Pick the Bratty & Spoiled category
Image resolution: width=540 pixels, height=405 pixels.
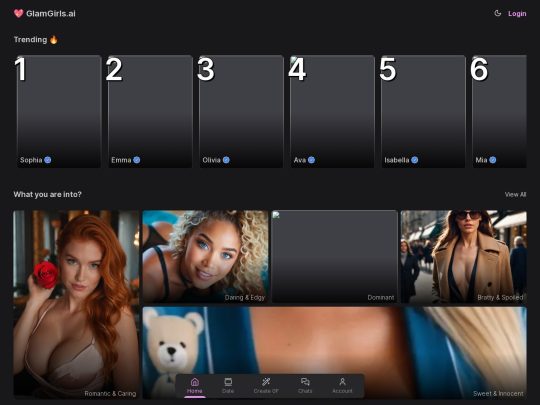(464, 257)
